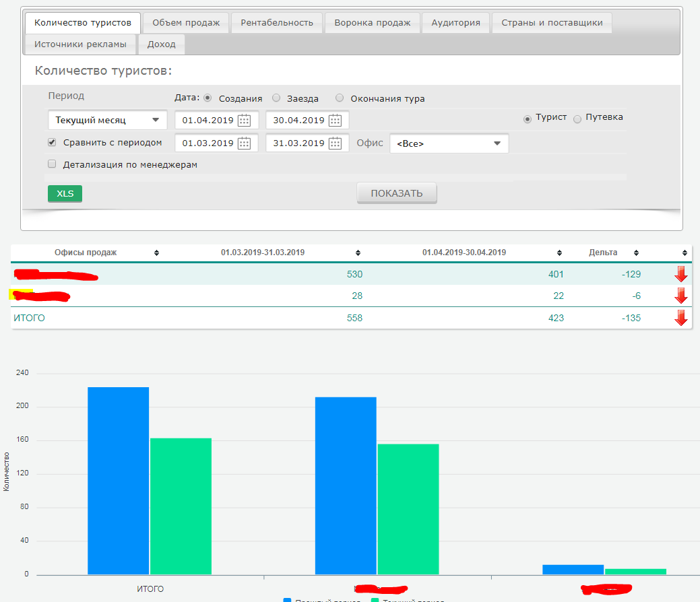This screenshot has height=602, width=700.
Task: Open calendar picker next to 01.04.2019
Action: click(x=244, y=121)
